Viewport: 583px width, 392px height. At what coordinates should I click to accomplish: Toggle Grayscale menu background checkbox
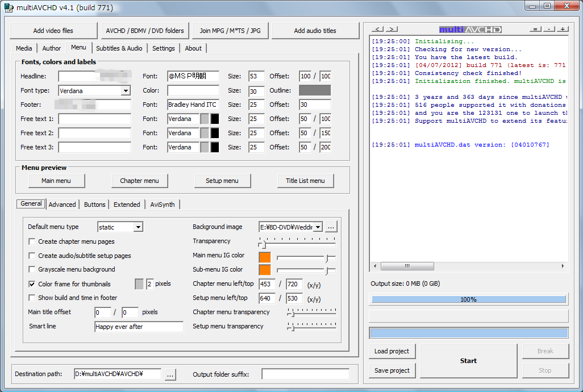[x=32, y=269]
